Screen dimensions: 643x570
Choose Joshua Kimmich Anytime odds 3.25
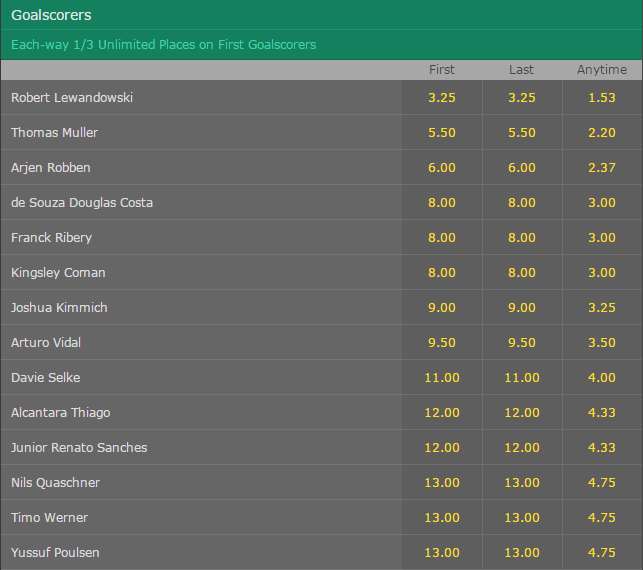point(602,308)
